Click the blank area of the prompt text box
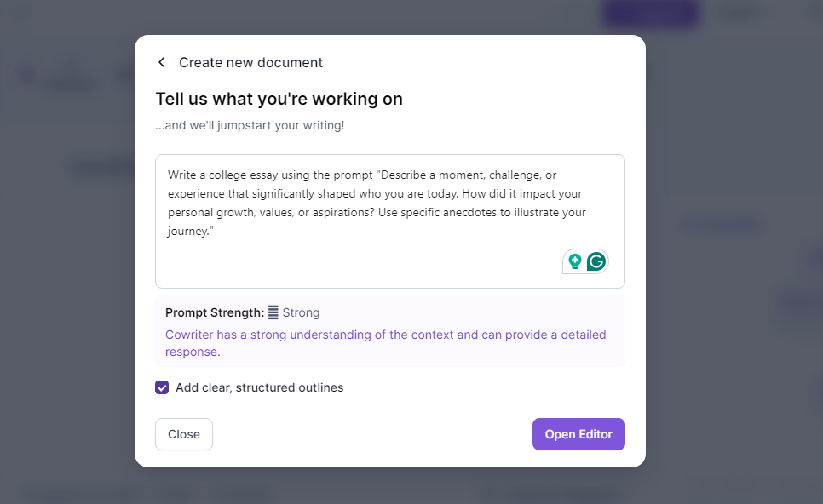 (x=357, y=262)
